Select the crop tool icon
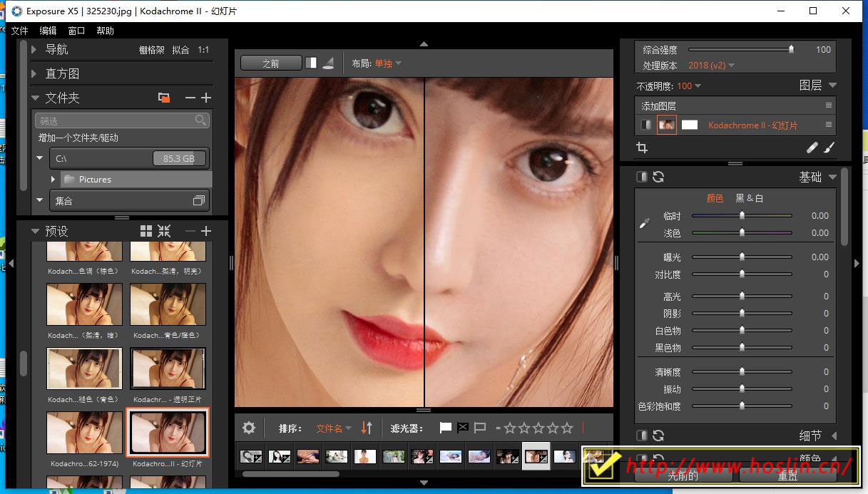This screenshot has height=494, width=868. click(x=642, y=148)
